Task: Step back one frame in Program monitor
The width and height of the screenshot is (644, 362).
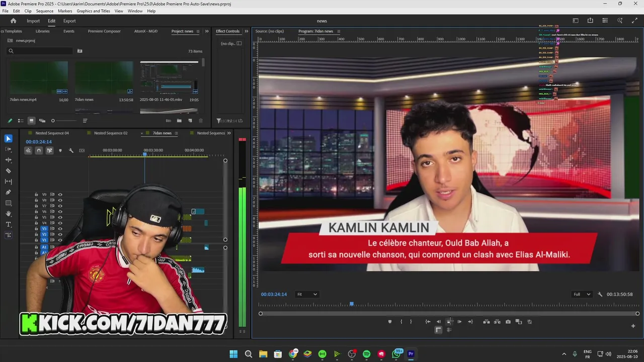Action: (438, 322)
